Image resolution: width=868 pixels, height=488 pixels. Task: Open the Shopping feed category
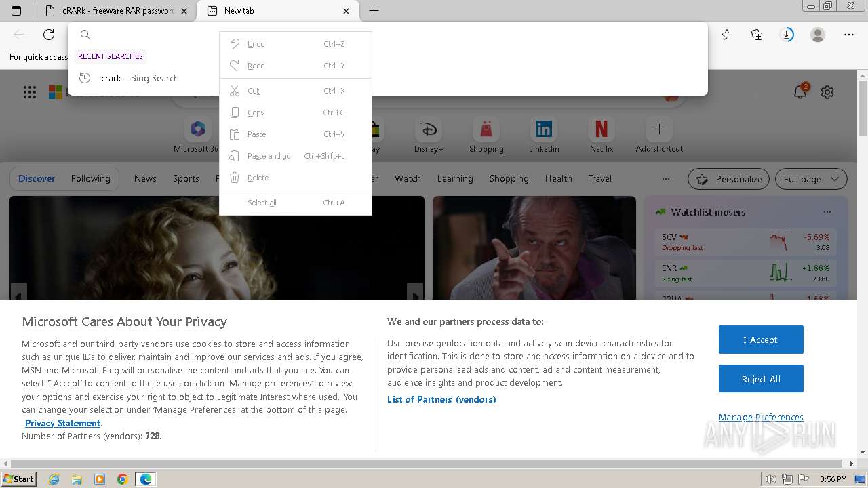tap(509, 178)
